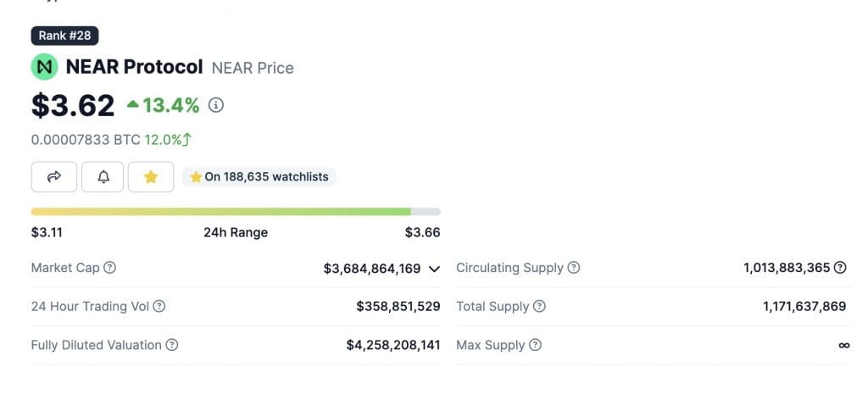Expand the Market Cap dropdown chevron

pos(434,269)
